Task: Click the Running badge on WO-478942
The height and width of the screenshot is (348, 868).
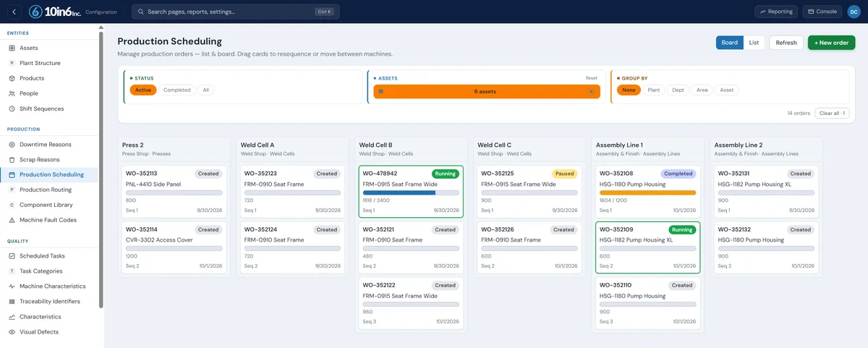Action: pyautogui.click(x=445, y=174)
